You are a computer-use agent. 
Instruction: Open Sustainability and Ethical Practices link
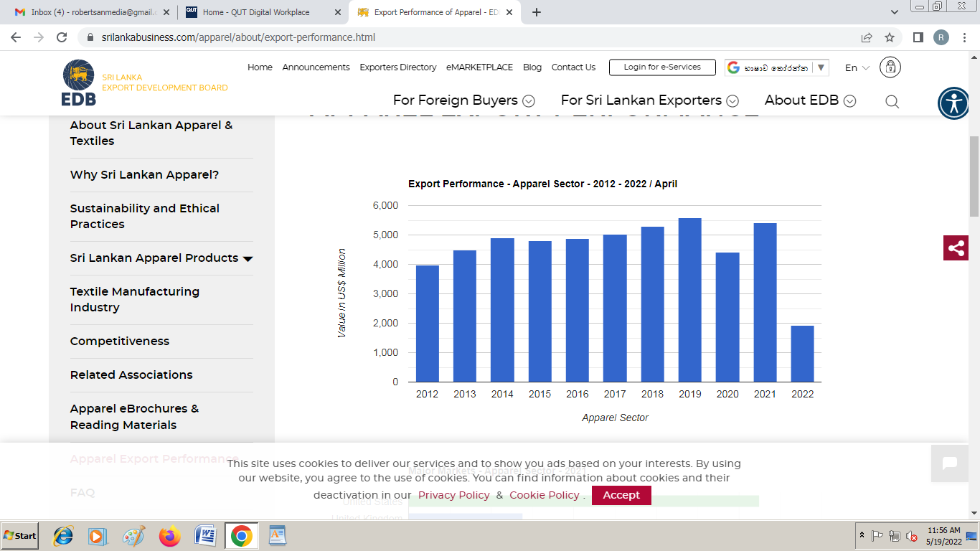[145, 217]
